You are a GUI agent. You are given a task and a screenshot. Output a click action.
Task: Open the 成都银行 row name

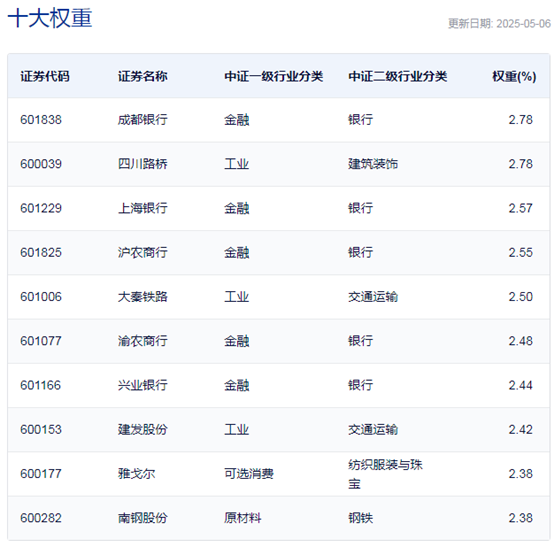click(x=143, y=120)
